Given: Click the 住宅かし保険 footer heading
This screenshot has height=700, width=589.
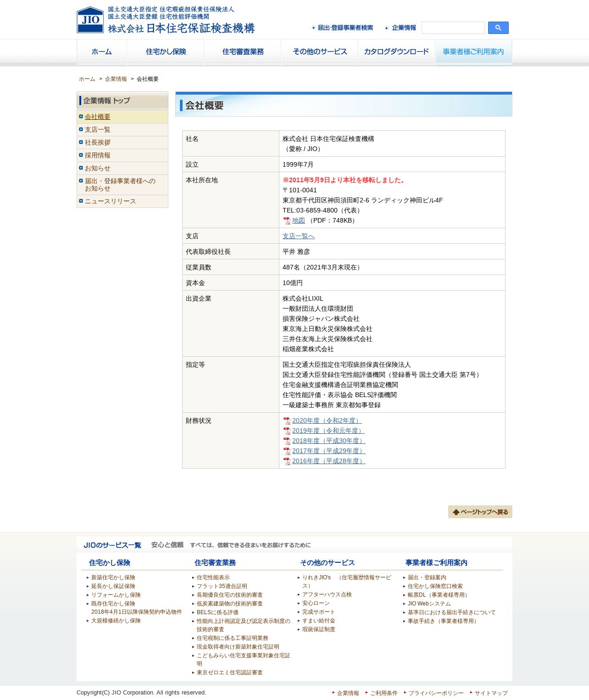Looking at the screenshot, I should (x=110, y=563).
